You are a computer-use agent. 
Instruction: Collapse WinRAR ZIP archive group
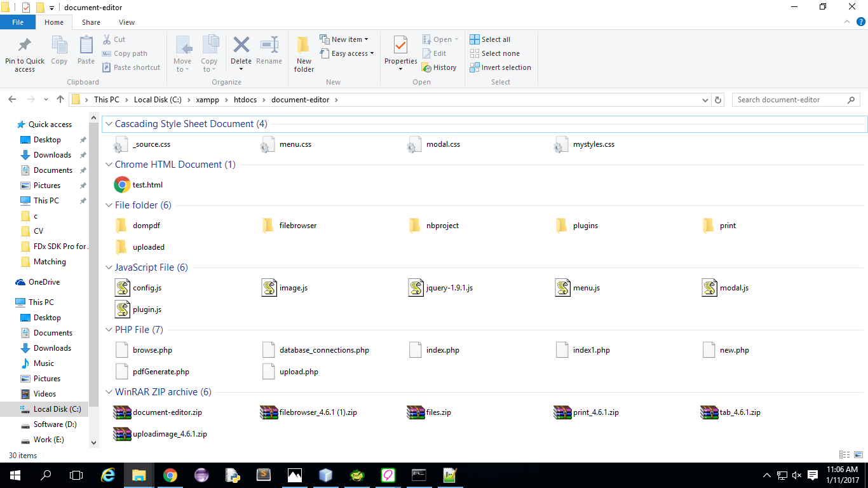click(x=109, y=392)
